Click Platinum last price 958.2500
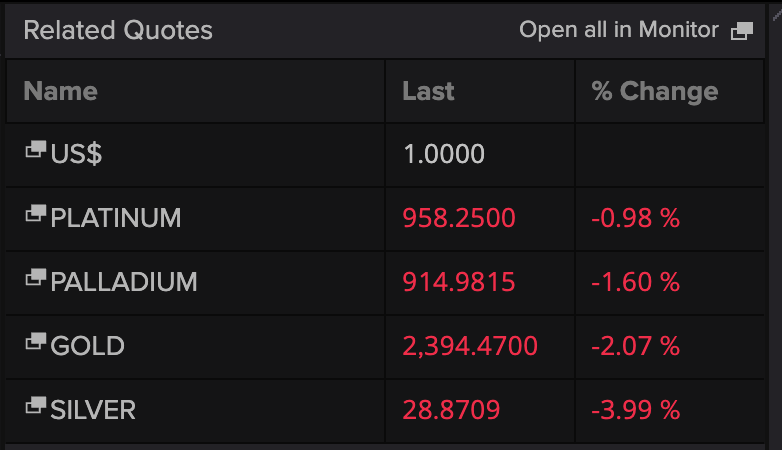Image resolution: width=782 pixels, height=450 pixels. (459, 218)
